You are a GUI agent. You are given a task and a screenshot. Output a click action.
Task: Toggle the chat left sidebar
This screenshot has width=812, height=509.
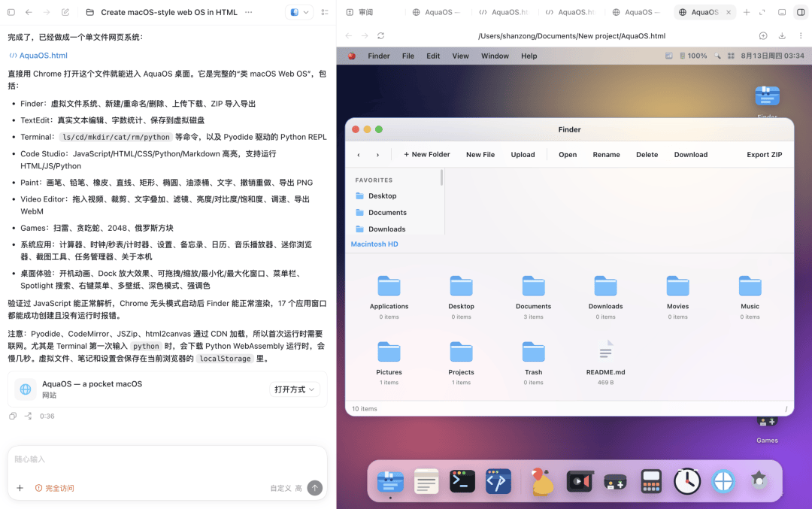click(11, 12)
